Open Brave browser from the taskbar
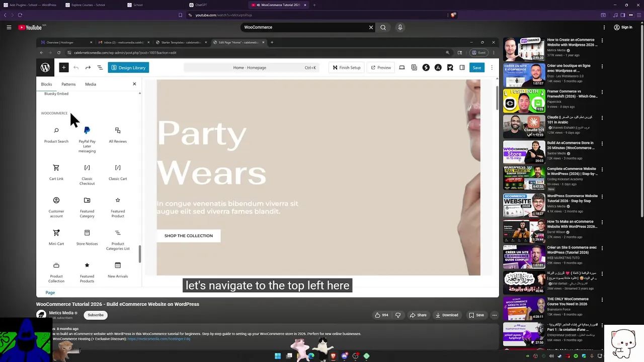Viewport: 644px width, 362px height. (333, 356)
